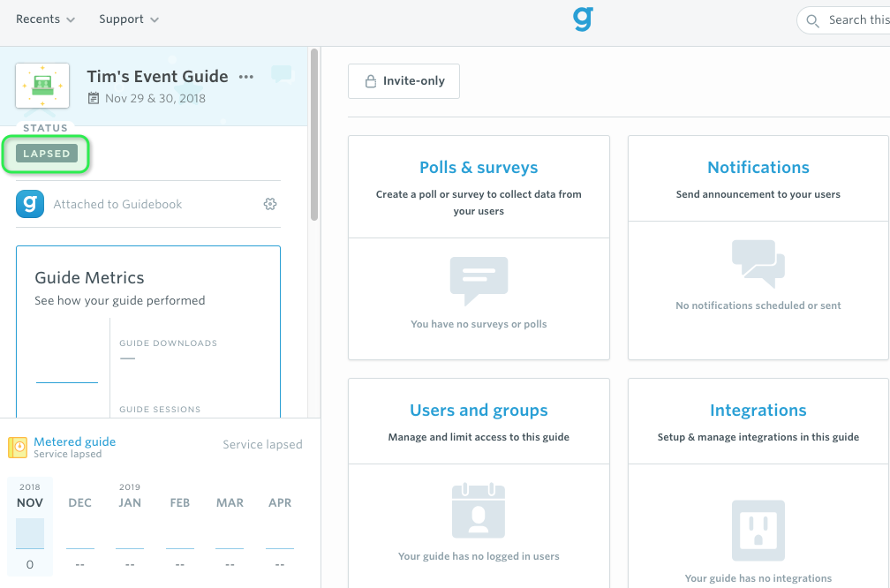Select the APR month column
The image size is (890, 588).
pyautogui.click(x=280, y=527)
